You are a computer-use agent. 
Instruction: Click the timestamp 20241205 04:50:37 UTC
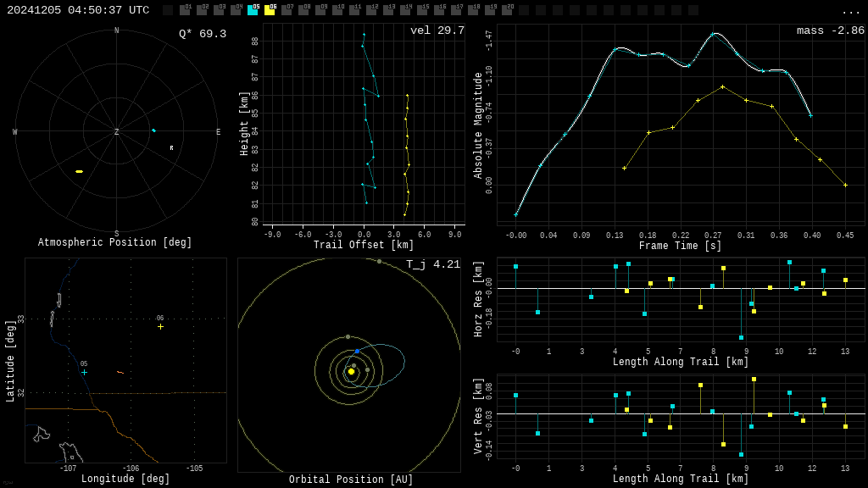(78, 10)
